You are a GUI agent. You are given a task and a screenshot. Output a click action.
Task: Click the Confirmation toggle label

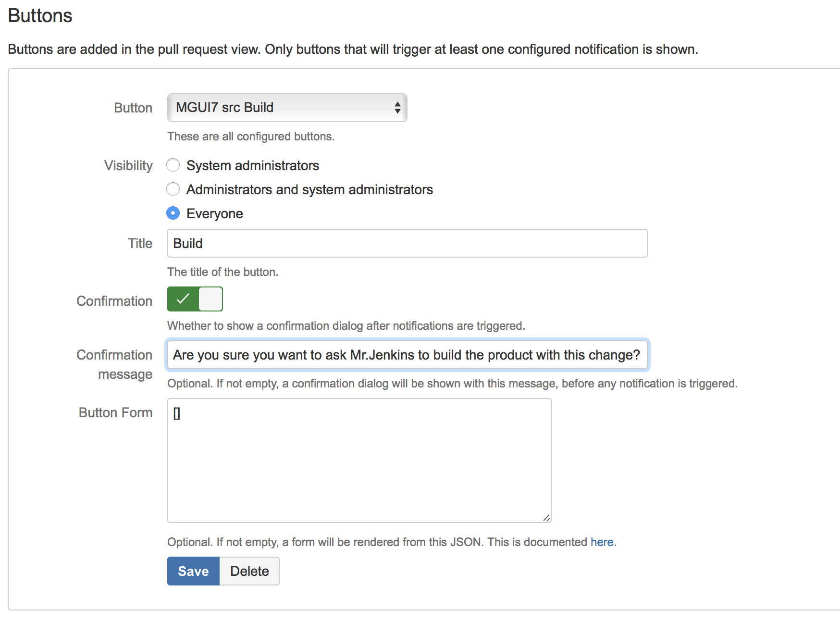(114, 301)
